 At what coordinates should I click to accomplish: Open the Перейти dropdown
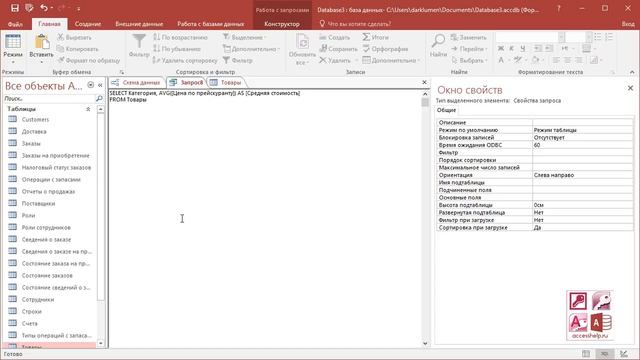point(469,49)
